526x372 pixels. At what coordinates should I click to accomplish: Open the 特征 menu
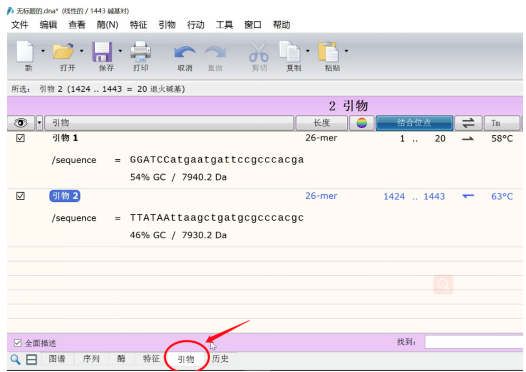[x=139, y=25]
